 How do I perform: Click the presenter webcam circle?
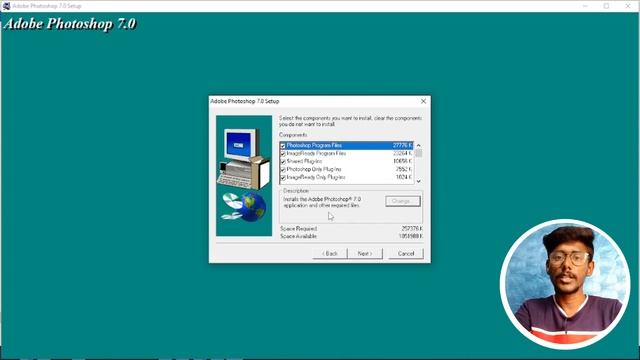tap(565, 284)
